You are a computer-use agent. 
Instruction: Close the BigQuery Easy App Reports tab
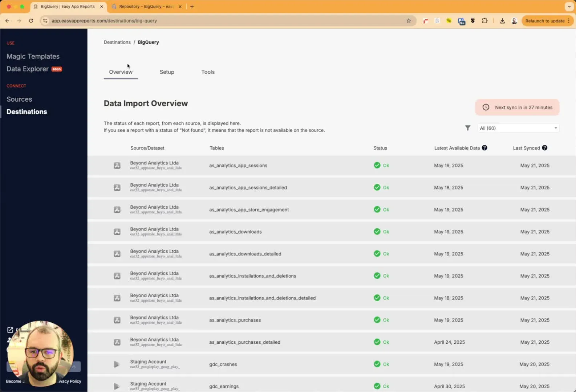pos(101,7)
